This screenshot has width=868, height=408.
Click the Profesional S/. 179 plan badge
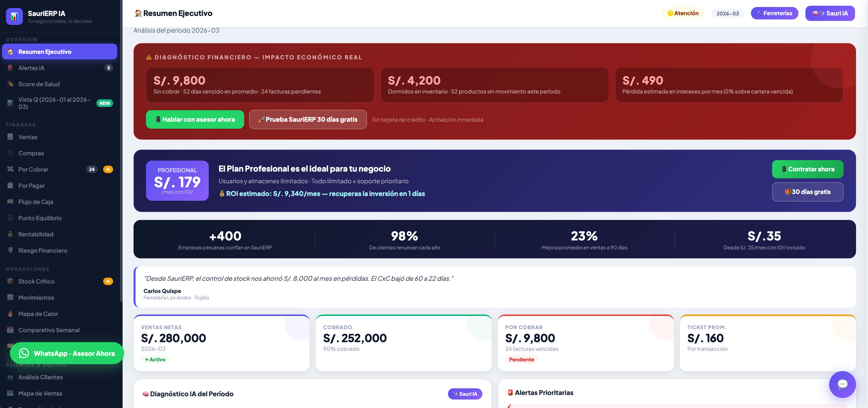coord(177,181)
